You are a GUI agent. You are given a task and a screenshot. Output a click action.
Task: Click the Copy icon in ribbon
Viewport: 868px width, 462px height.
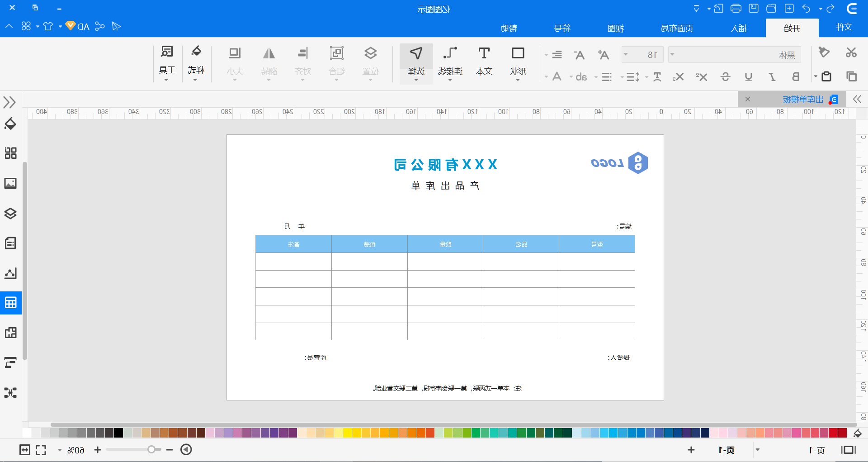click(851, 76)
